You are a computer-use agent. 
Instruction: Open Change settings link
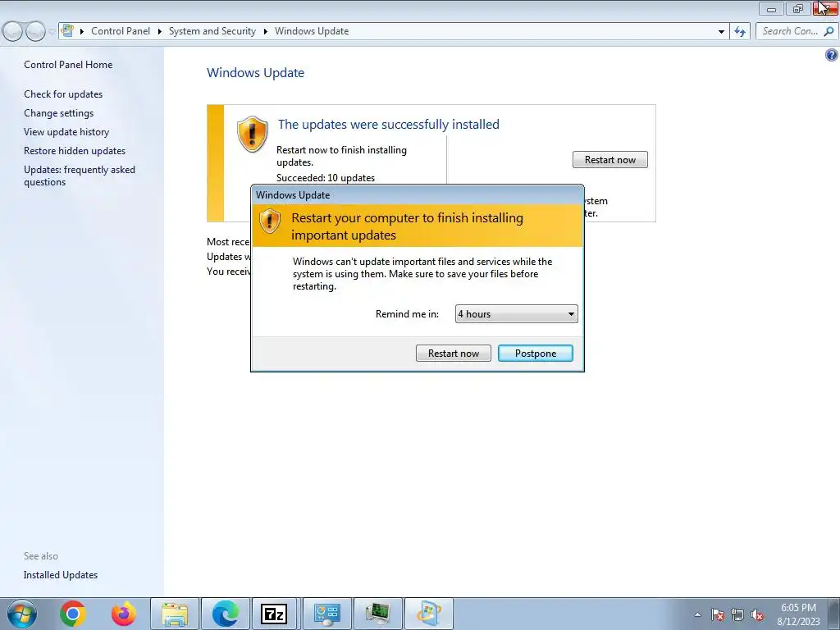pyautogui.click(x=58, y=113)
